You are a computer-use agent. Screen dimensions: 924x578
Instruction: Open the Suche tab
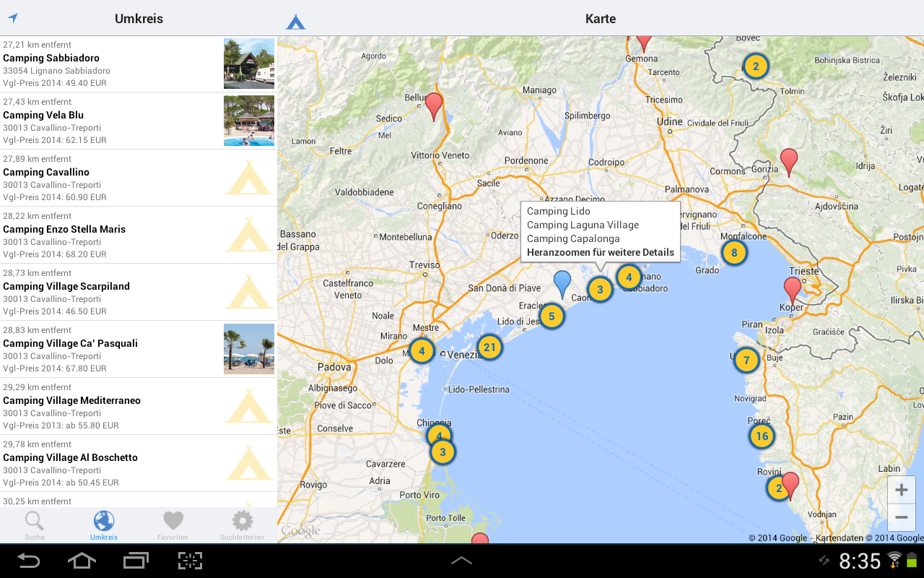point(35,525)
